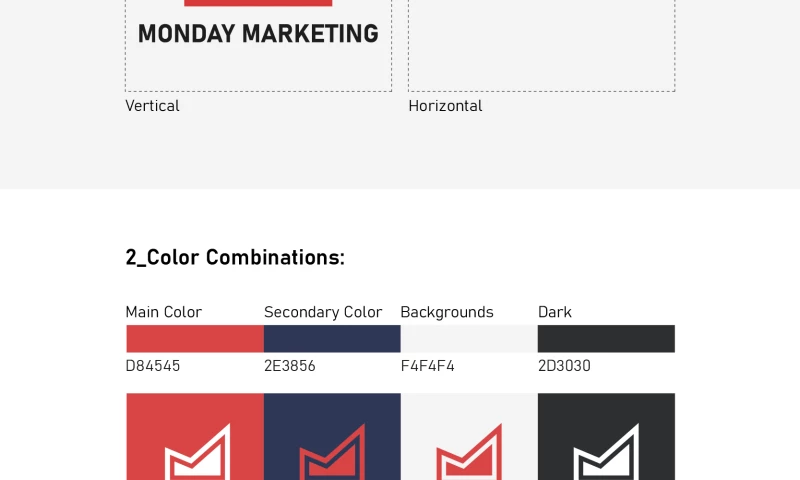Click the D84545 hex code

tap(153, 366)
